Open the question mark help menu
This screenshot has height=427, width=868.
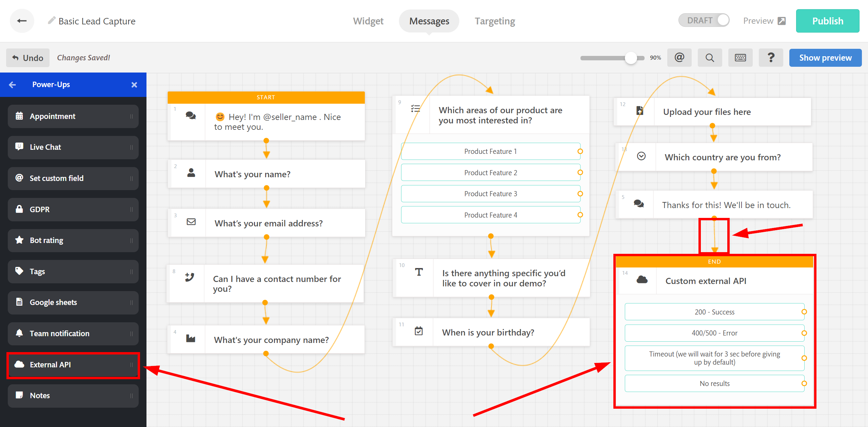(771, 58)
